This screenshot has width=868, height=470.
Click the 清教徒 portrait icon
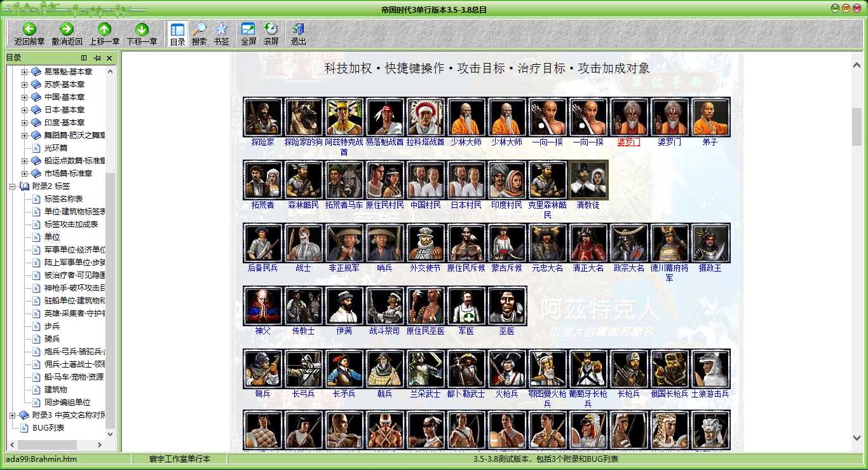[x=588, y=180]
